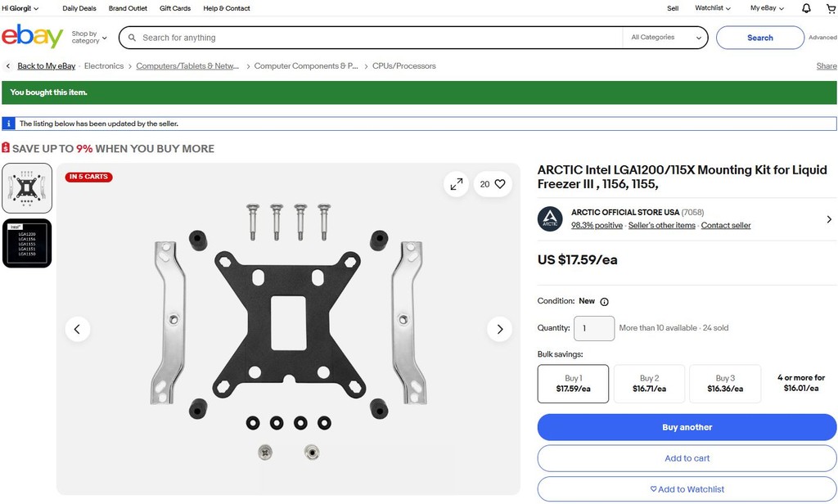Open Computers/Tablets & Networking breadcrumb

click(187, 65)
